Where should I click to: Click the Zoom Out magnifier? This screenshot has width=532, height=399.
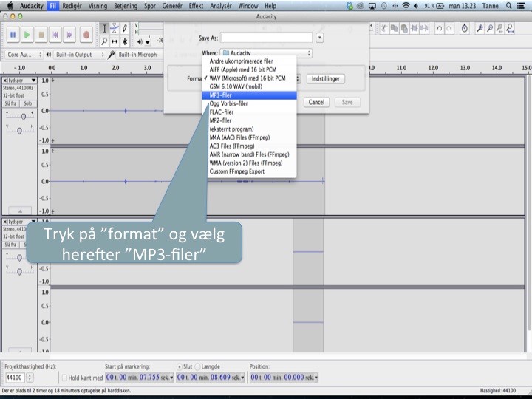[490, 29]
